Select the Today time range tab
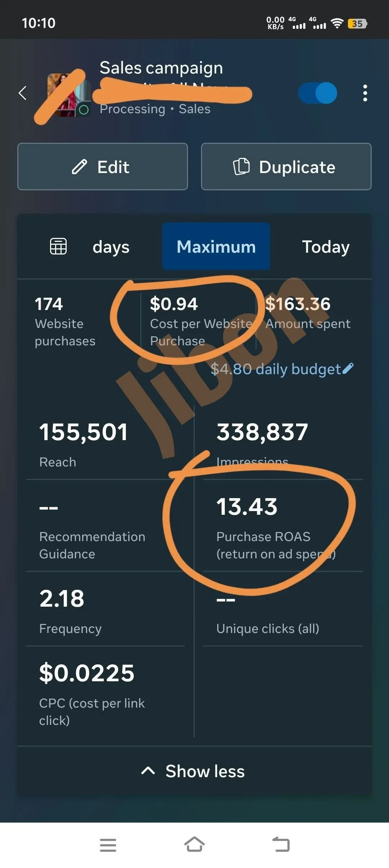This screenshot has width=389, height=868. pyautogui.click(x=325, y=247)
